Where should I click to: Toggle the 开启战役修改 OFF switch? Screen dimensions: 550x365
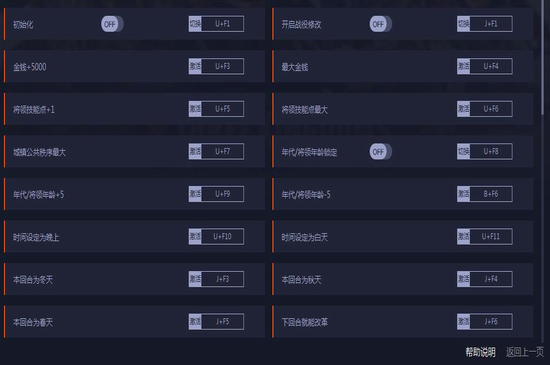[x=381, y=24]
